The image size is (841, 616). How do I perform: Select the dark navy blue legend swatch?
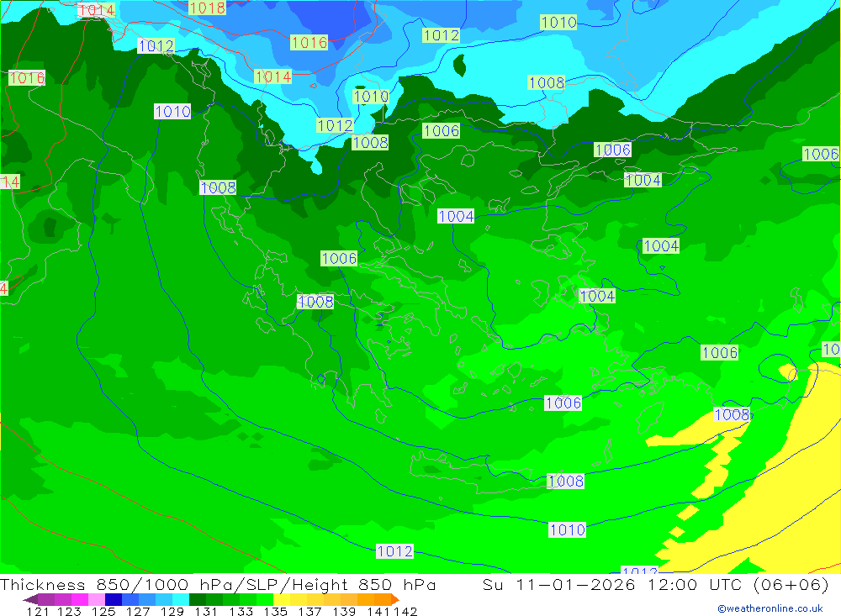pyautogui.click(x=114, y=599)
